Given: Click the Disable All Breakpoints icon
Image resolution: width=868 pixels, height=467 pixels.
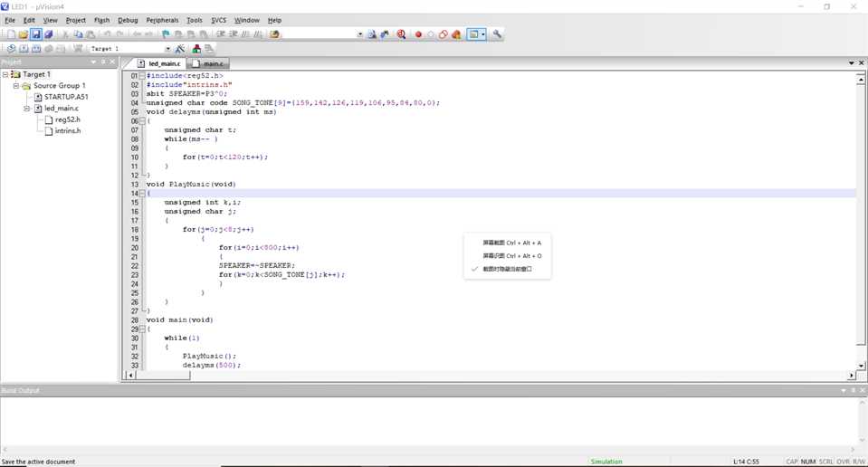Looking at the screenshot, I should (444, 34).
